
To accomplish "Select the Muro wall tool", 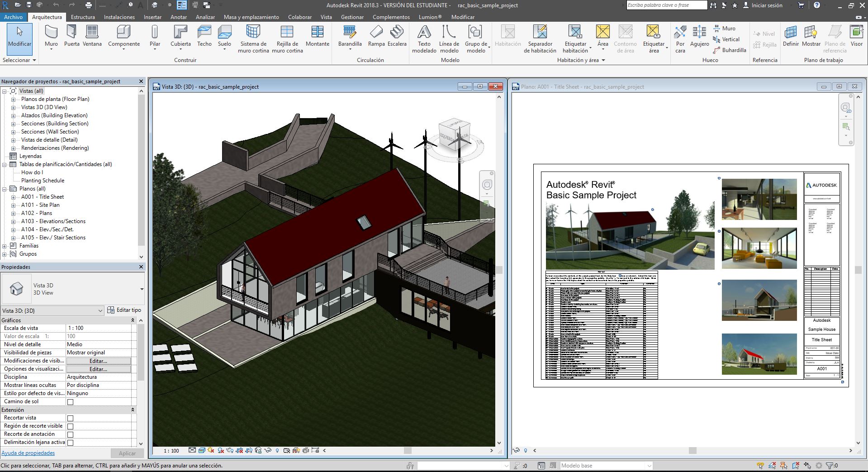I will [x=51, y=36].
